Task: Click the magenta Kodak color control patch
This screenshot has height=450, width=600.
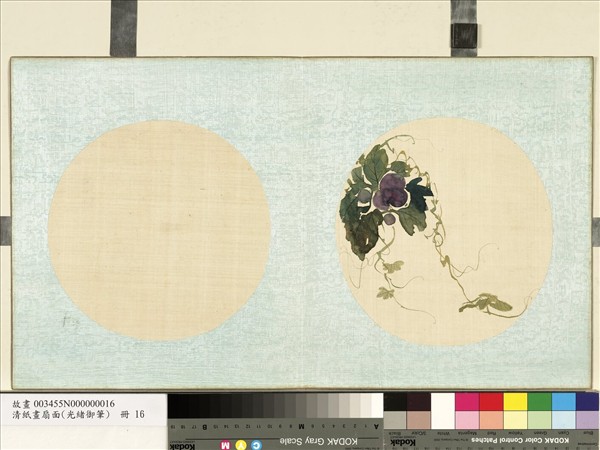Action: [x=466, y=402]
